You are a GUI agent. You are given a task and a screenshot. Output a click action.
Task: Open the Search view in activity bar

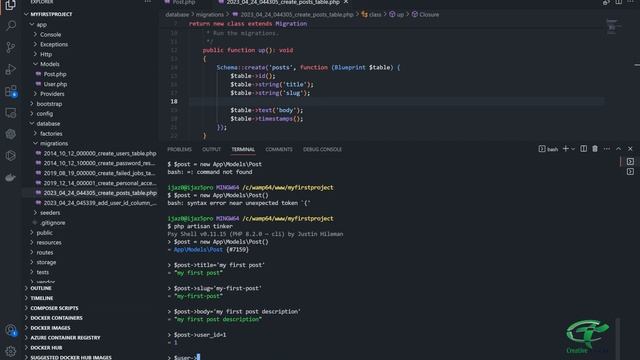(11, 26)
